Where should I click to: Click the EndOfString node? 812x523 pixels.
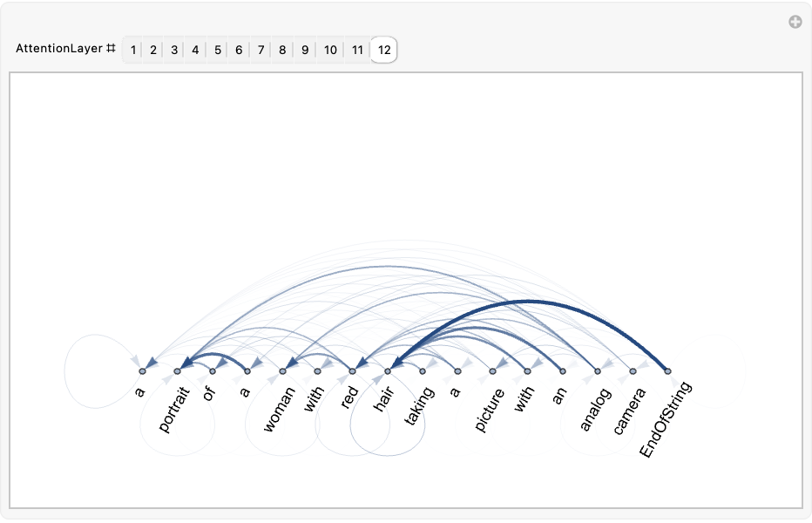[x=667, y=371]
